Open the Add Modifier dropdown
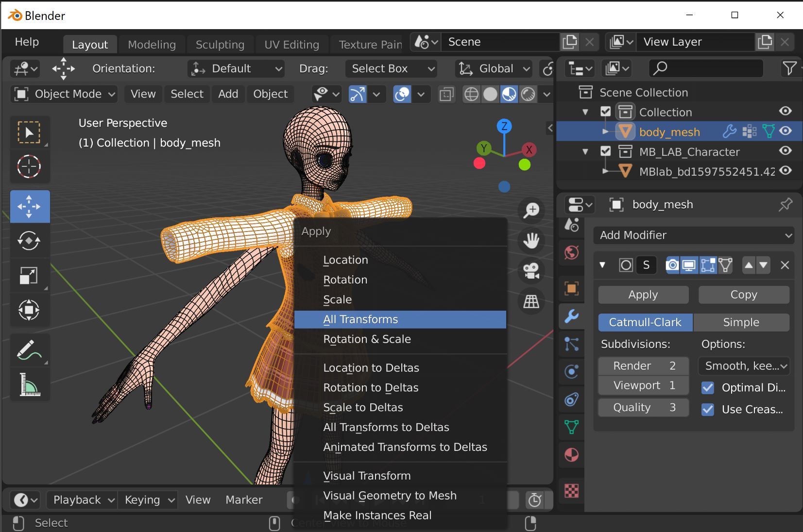Image resolution: width=803 pixels, height=532 pixels. point(694,235)
